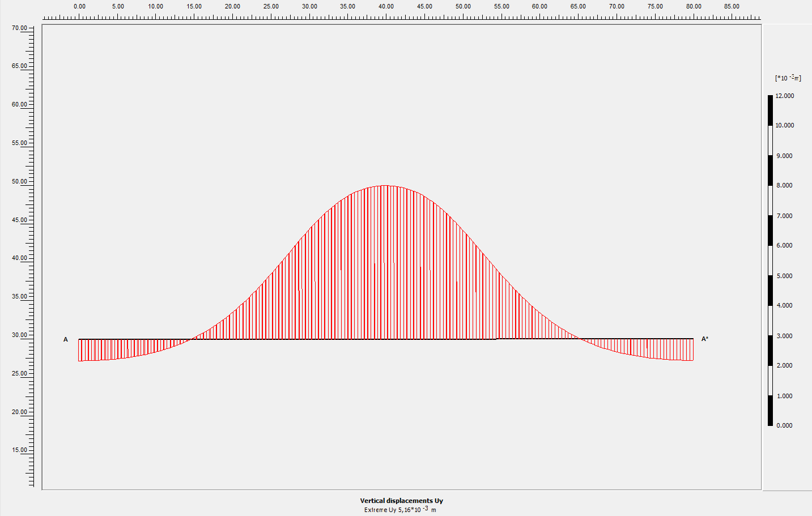
Task: Click 50.00 on the vertical ruler
Action: point(19,181)
